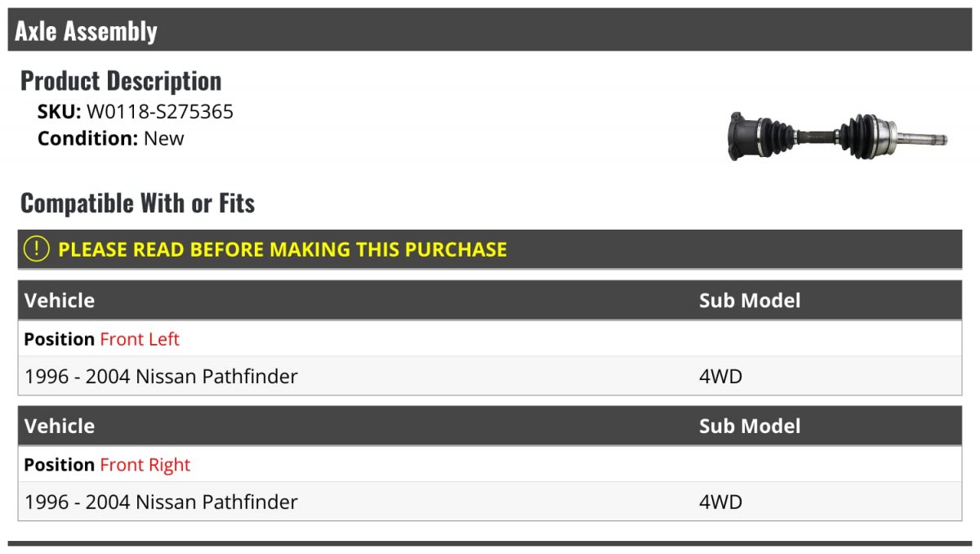Viewport: 980px width, 554px height.
Task: Expand the PLEASE READ BEFORE MAKING THIS PURCHASE banner
Action: [x=283, y=249]
